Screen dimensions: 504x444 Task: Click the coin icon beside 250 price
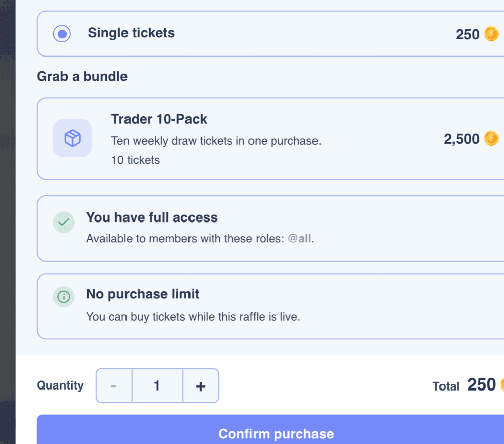point(491,34)
